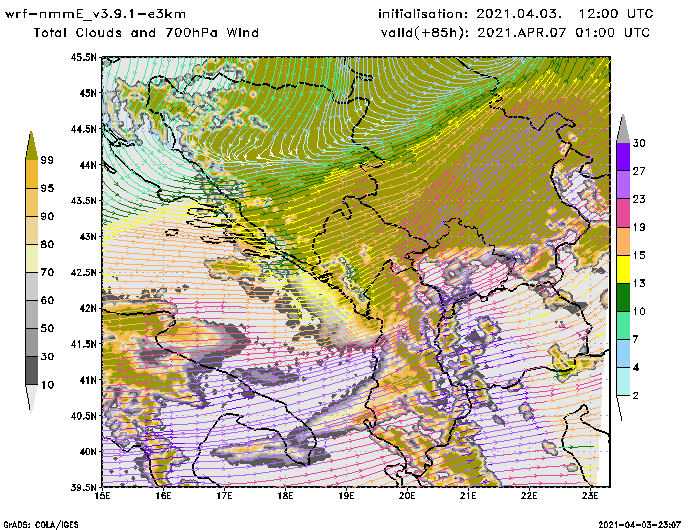Screen dimensions: 700x530
Task: Click the 2-4 pale cyan wind swatch
Action: tap(623, 382)
